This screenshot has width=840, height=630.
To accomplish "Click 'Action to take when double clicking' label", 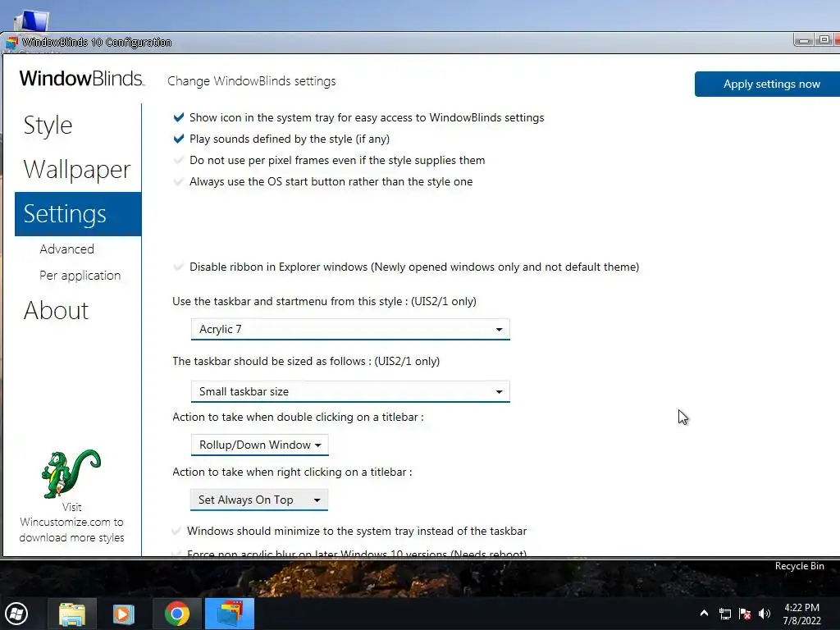I will pyautogui.click(x=298, y=417).
